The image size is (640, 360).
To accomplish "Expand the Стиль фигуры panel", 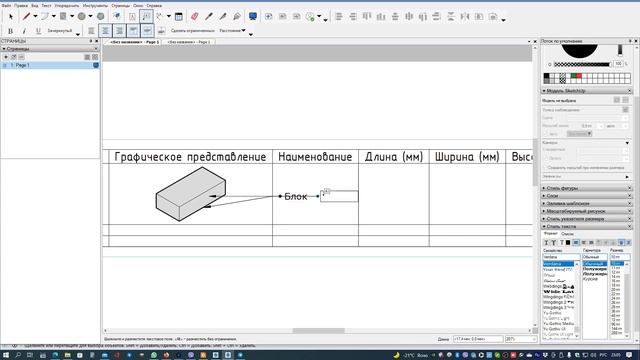I will tap(587, 188).
